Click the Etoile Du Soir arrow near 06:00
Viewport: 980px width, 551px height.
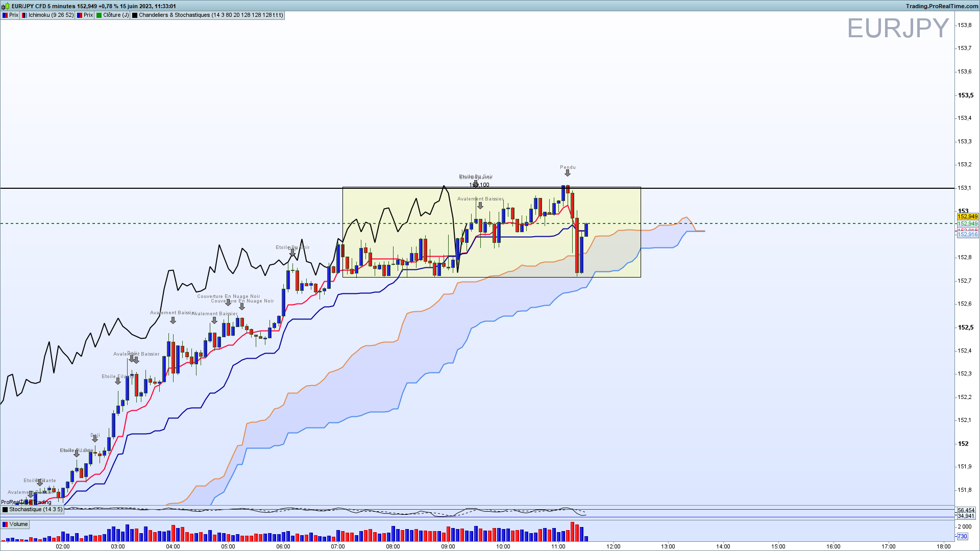(292, 253)
